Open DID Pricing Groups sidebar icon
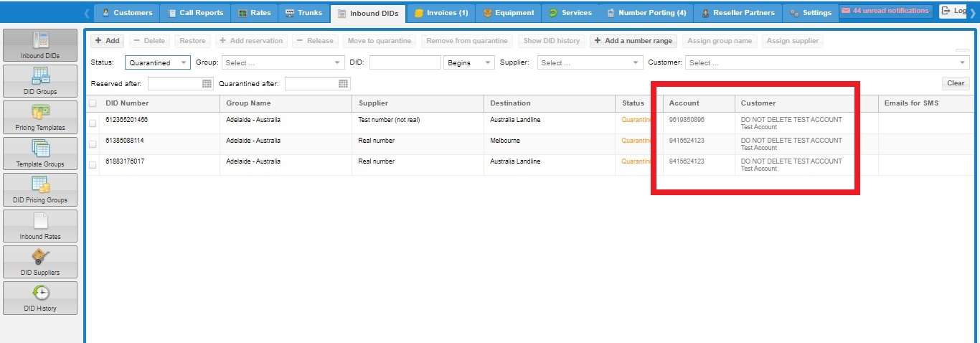This screenshot has width=980, height=343. [40, 185]
